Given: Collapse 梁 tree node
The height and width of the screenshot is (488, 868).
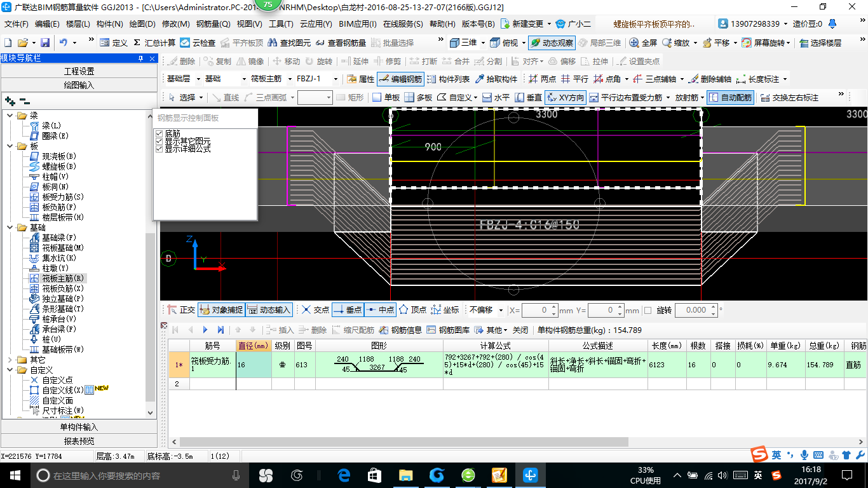Looking at the screenshot, I should coord(10,116).
